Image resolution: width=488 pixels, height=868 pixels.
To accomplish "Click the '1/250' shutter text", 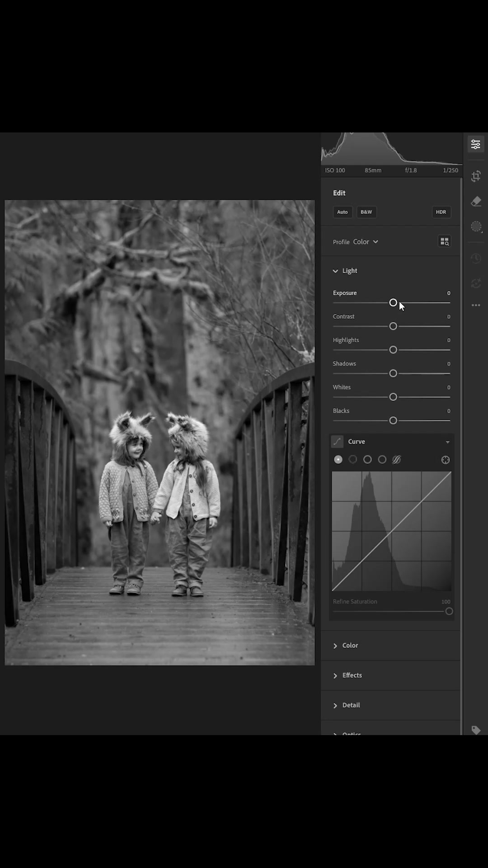I will click(450, 170).
